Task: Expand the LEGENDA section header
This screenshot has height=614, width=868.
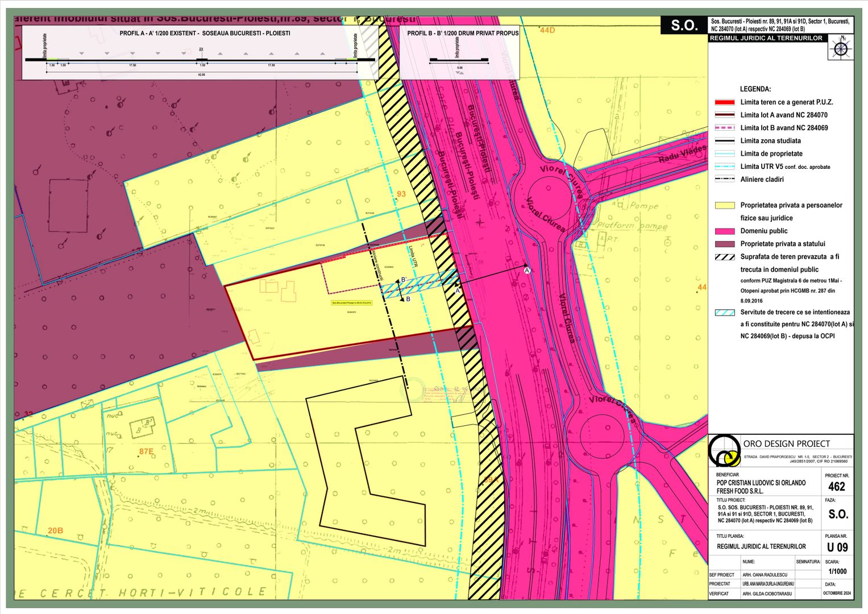Action: [756, 88]
